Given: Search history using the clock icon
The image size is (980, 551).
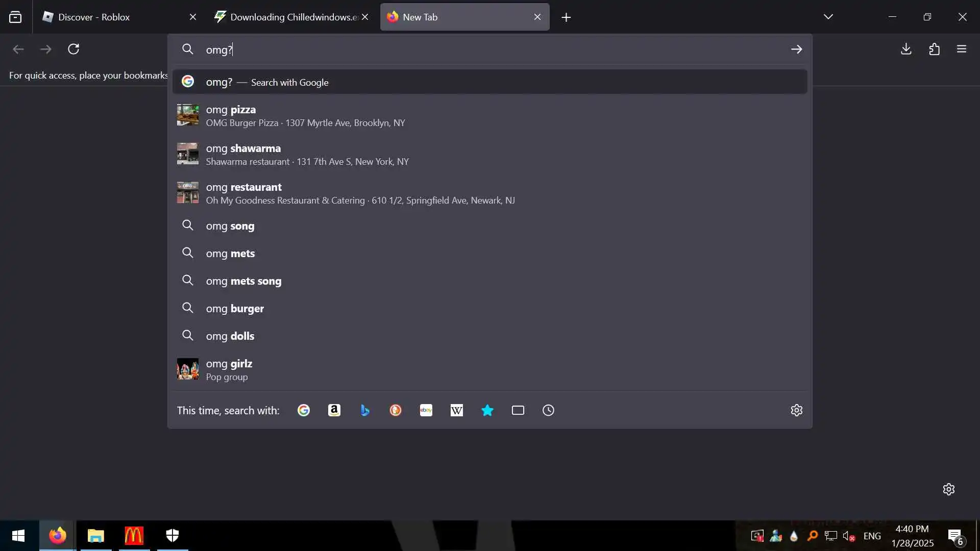Looking at the screenshot, I should click(548, 410).
